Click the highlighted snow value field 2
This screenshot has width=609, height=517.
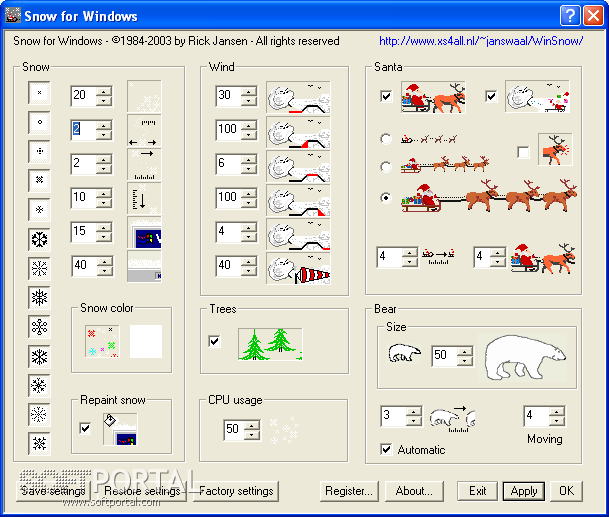(x=84, y=130)
